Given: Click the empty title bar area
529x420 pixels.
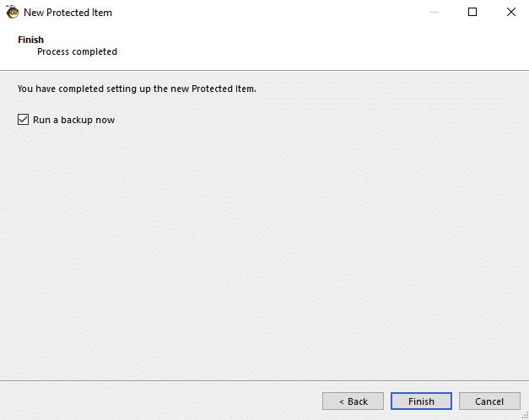Looking at the screenshot, I should click(270, 12).
